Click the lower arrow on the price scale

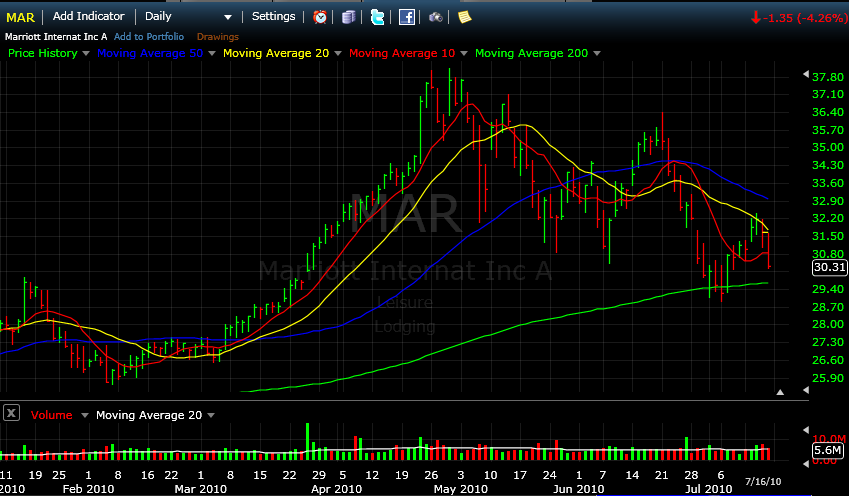806,390
